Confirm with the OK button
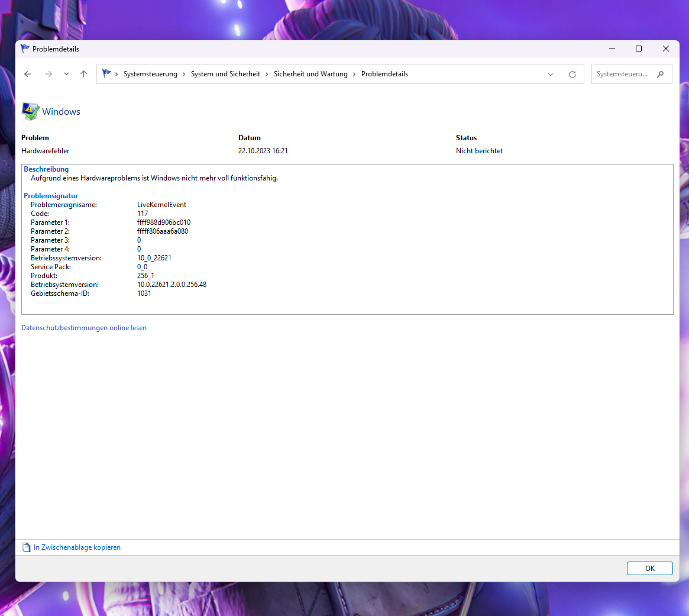The height and width of the screenshot is (616, 689). click(x=649, y=568)
